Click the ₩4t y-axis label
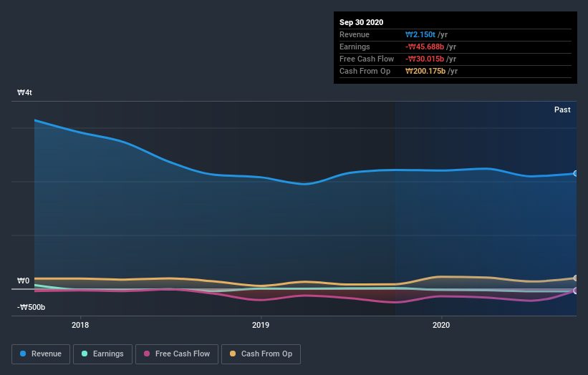The image size is (588, 375). pos(24,92)
